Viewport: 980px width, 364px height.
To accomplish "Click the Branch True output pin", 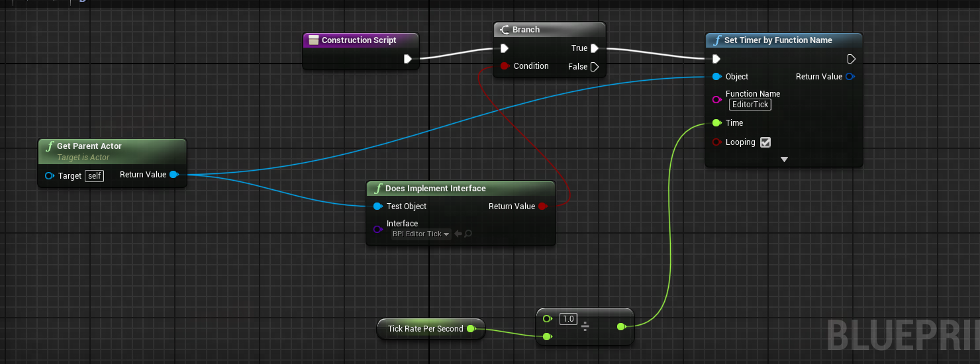I will click(595, 48).
